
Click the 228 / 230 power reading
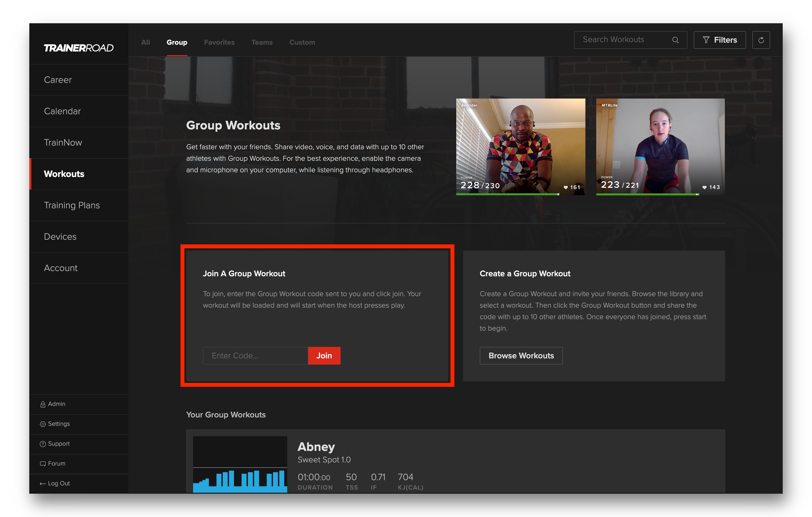coord(480,185)
